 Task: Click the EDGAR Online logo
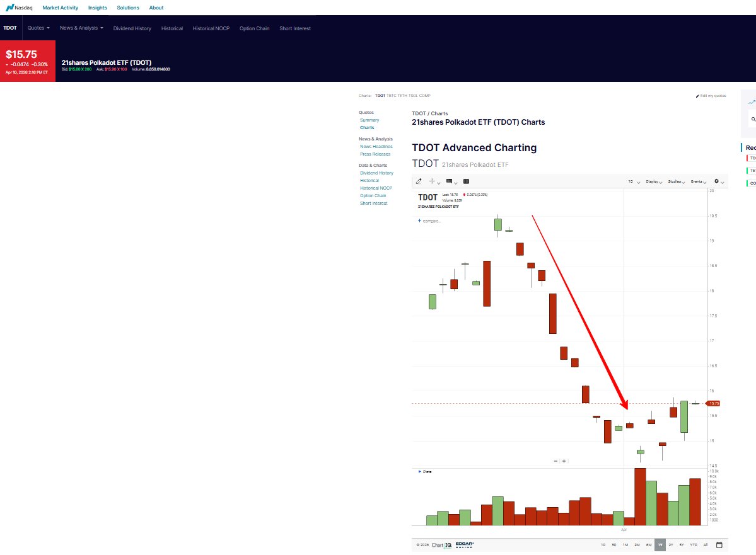[x=465, y=545]
